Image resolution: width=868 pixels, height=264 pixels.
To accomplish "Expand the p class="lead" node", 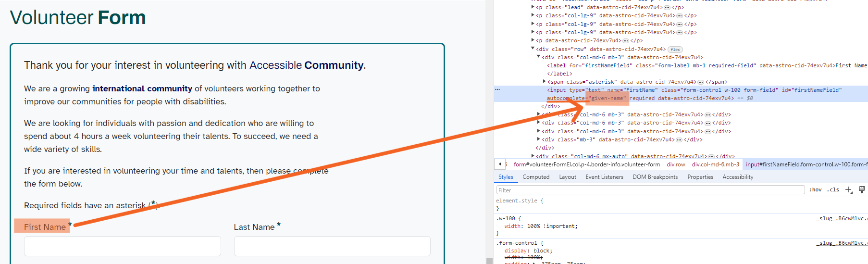I will tap(533, 7).
